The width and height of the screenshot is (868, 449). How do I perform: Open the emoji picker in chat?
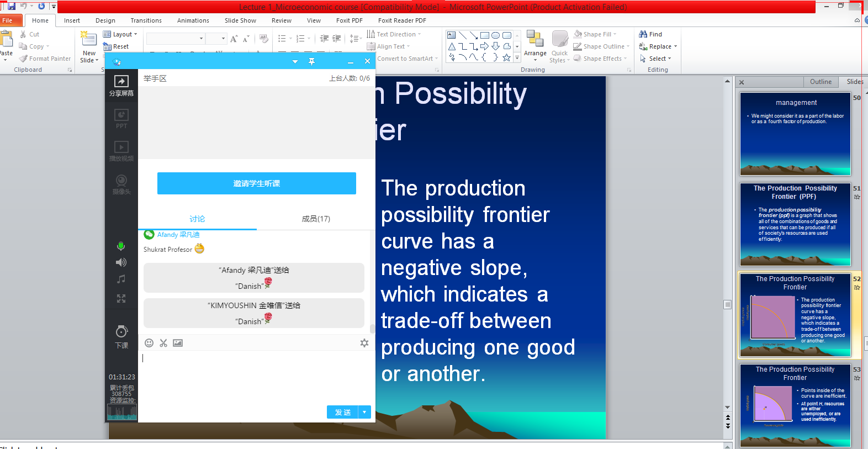(x=149, y=343)
